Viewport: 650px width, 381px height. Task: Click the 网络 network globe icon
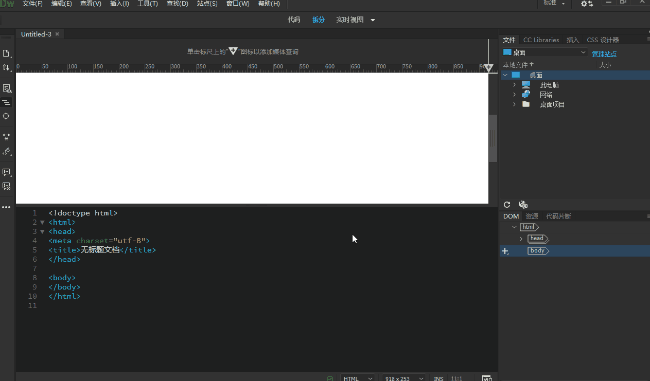point(526,95)
